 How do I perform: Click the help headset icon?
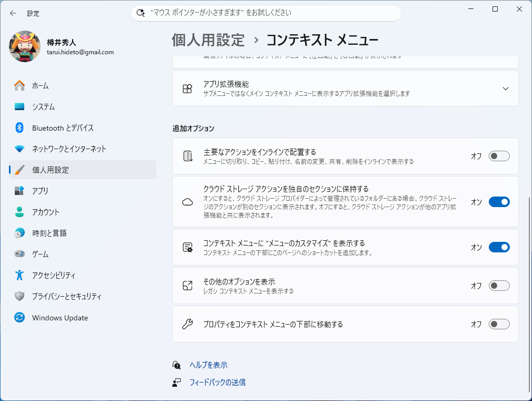[176, 365]
